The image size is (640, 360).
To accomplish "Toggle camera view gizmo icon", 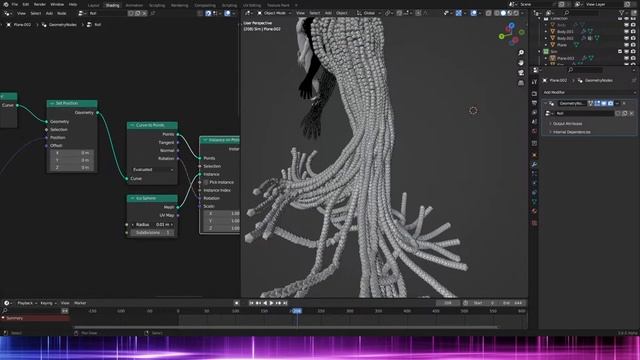I will tap(521, 73).
